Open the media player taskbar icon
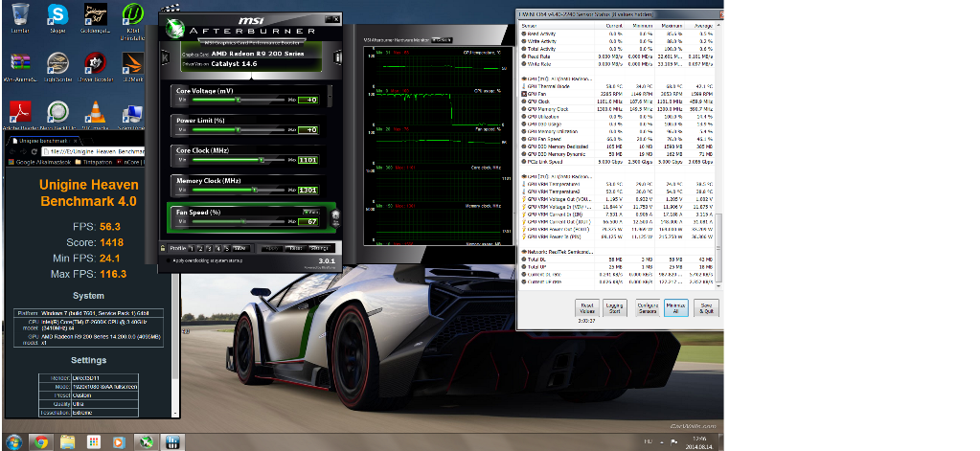The height and width of the screenshot is (451, 980). pos(120,442)
